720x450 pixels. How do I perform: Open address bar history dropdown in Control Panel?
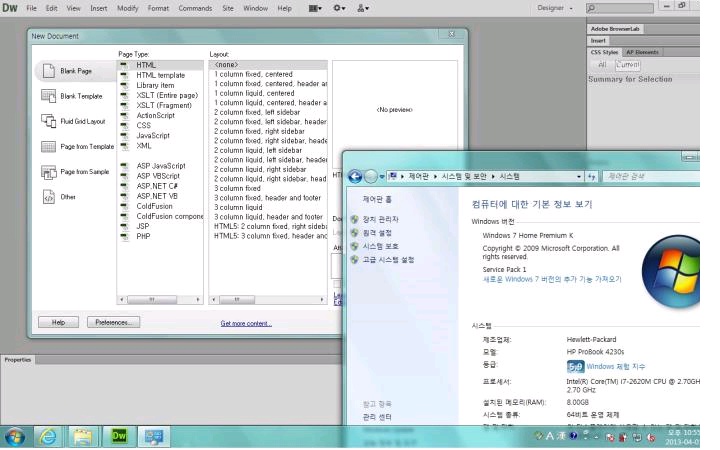coord(579,176)
